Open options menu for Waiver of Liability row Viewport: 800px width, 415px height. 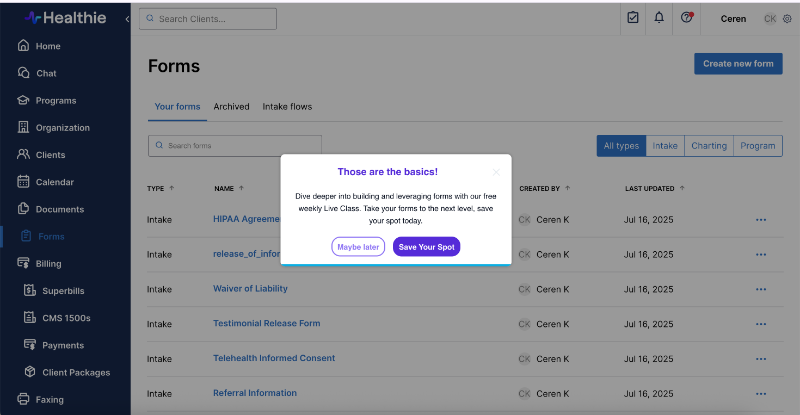click(x=761, y=289)
